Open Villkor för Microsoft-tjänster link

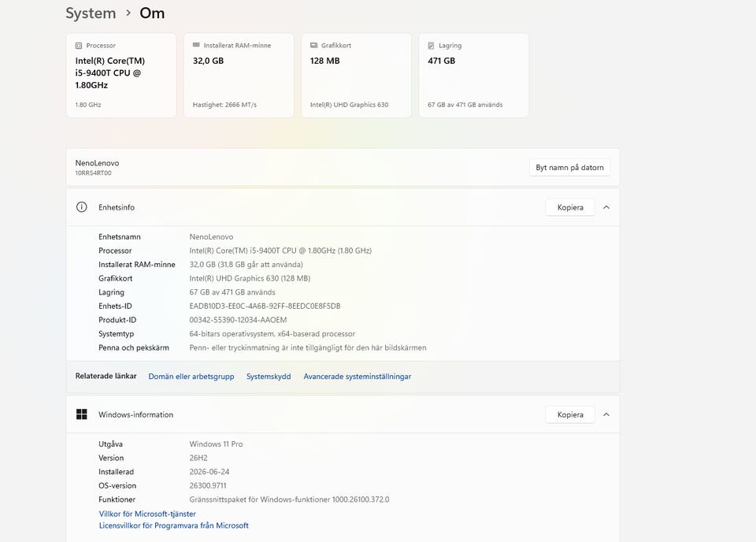click(147, 514)
